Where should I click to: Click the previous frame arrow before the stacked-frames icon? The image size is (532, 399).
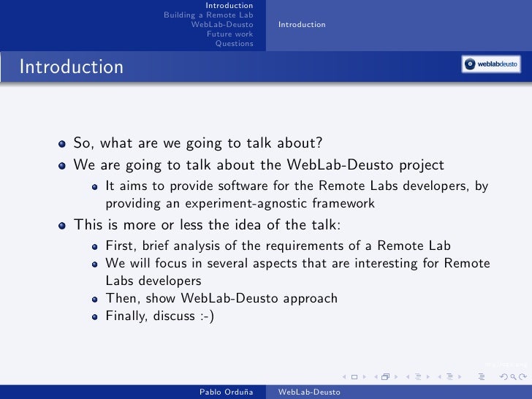[376, 376]
